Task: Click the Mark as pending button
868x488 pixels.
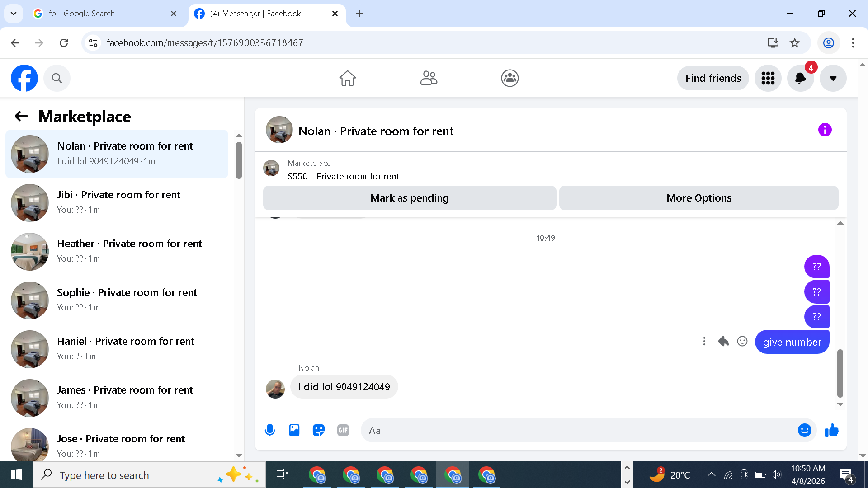Action: (x=409, y=198)
